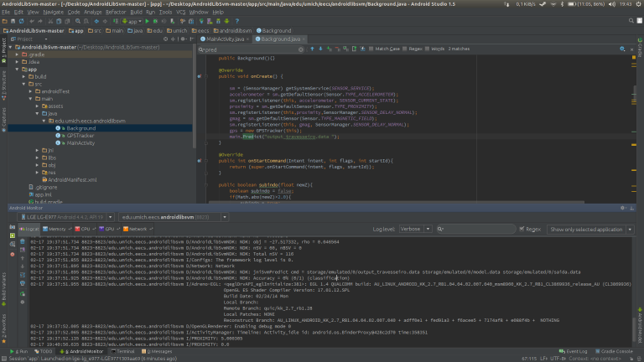Open the LGE device selector dropdown
644x362 pixels.
[x=63, y=217]
